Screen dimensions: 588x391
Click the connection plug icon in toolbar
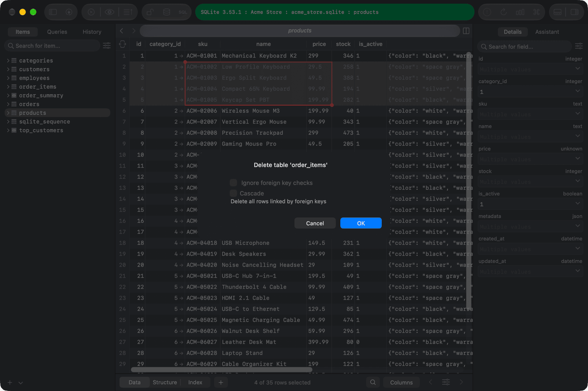[x=69, y=12]
